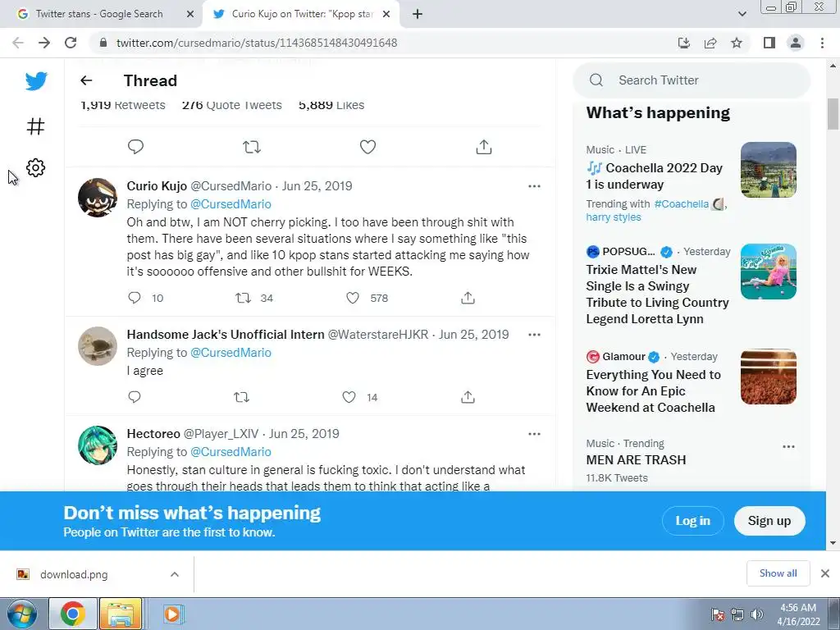
Task: Expand download.png options chevron
Action: coord(175,574)
